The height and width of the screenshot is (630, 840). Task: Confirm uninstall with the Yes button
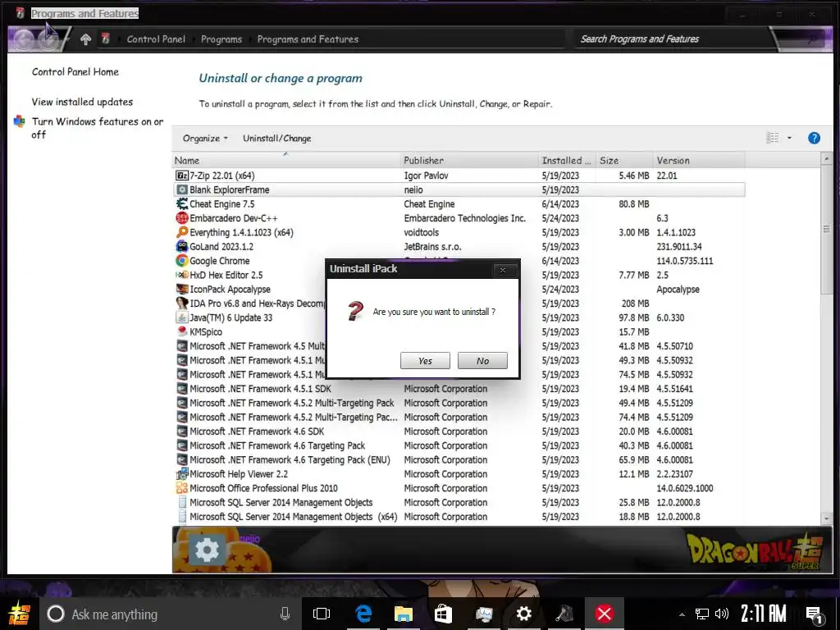pyautogui.click(x=425, y=361)
